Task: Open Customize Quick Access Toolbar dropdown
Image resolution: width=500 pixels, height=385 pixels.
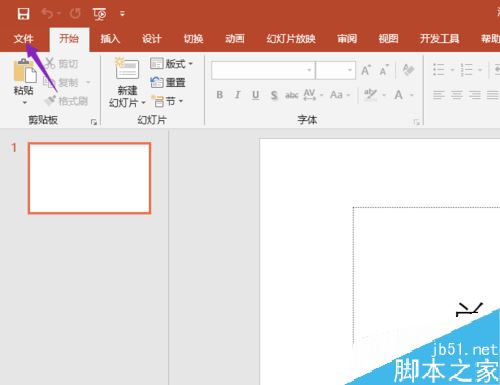Action: click(x=122, y=14)
